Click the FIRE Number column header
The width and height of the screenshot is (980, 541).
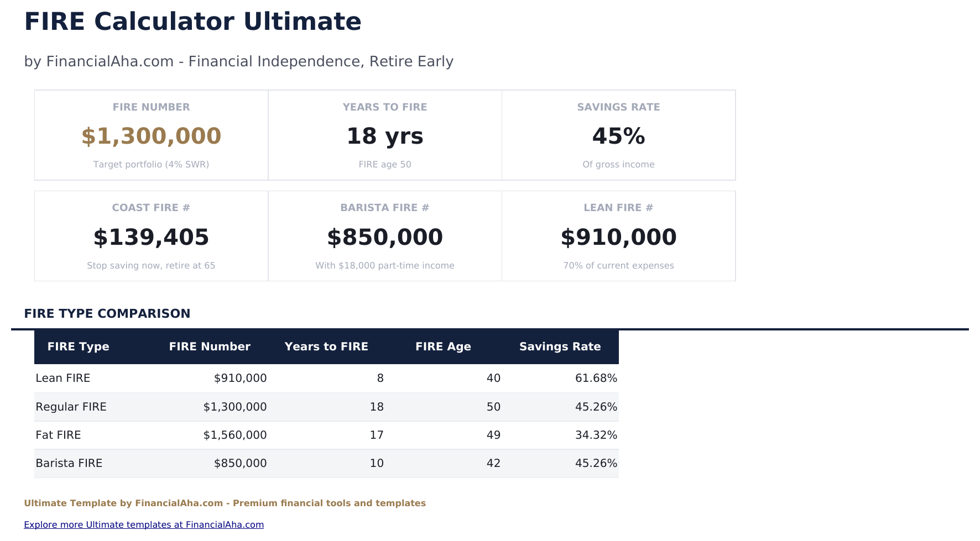pyautogui.click(x=210, y=346)
